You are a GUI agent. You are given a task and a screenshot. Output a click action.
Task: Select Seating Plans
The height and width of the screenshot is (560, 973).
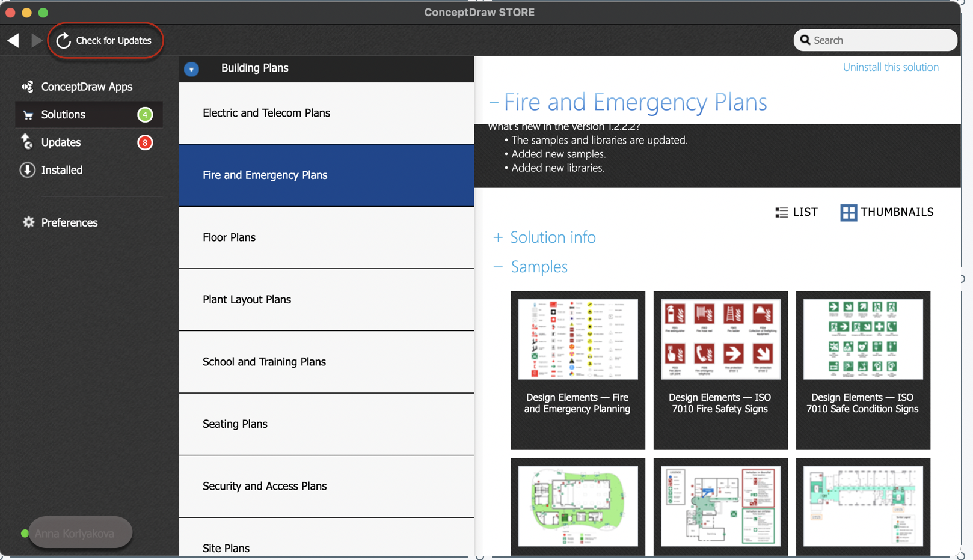click(x=327, y=424)
